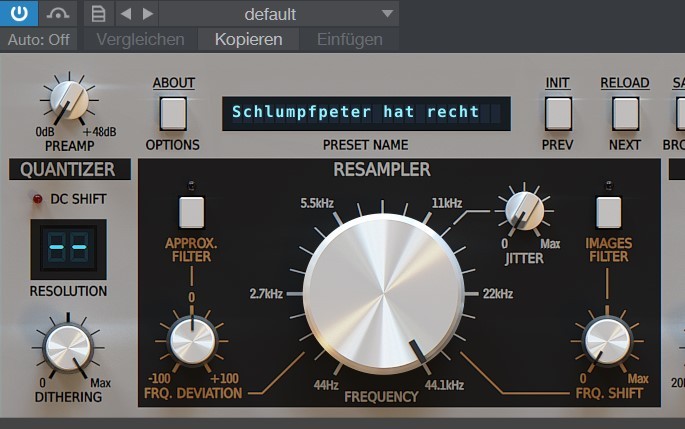685x429 pixels.
Task: Click the JITTER knob
Action: click(x=524, y=211)
